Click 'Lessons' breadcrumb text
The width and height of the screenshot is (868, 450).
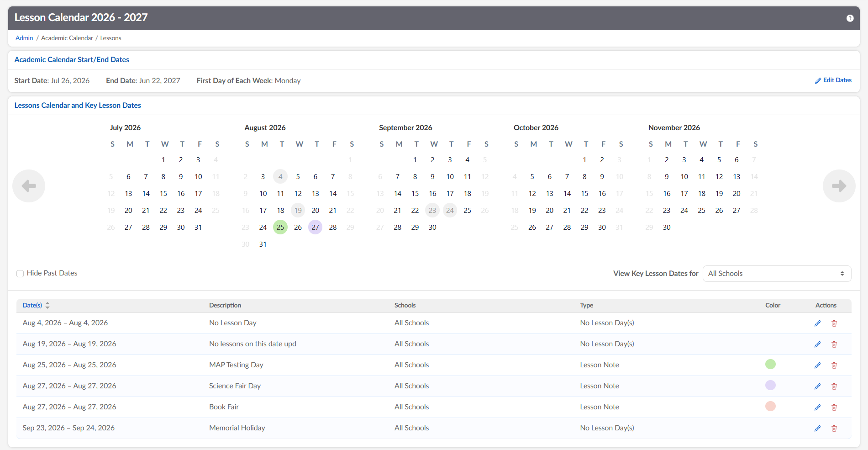point(110,38)
